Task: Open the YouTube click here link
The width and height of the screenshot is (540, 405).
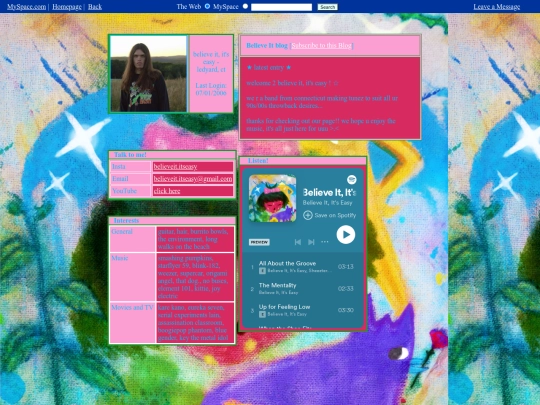Action: click(167, 191)
